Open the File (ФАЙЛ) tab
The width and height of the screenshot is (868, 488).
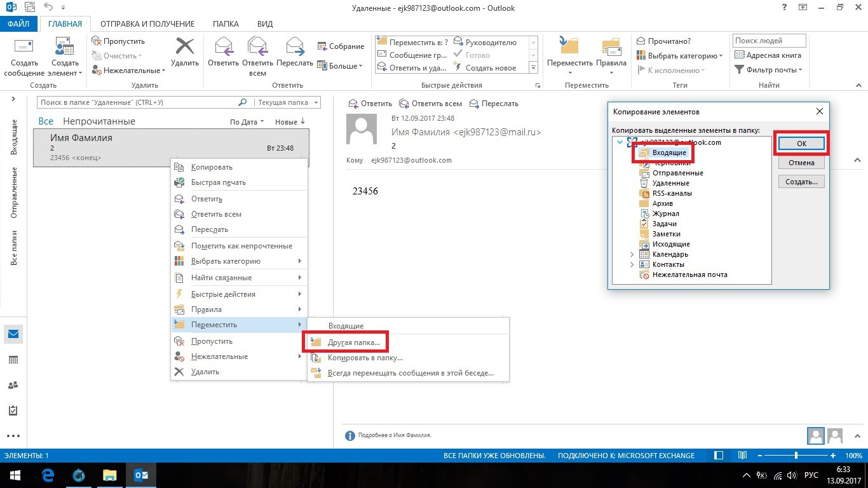[x=20, y=24]
